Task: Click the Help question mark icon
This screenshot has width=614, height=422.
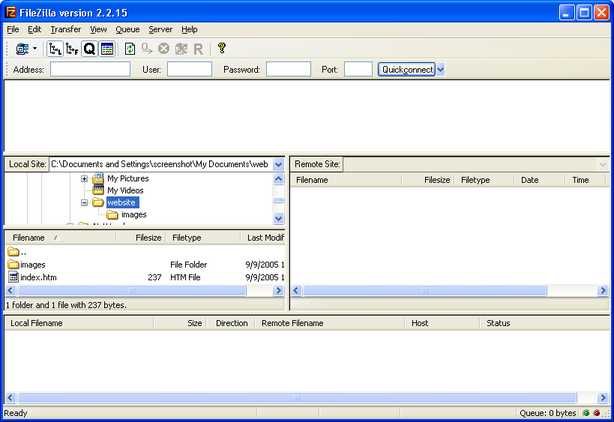Action: pos(222,48)
